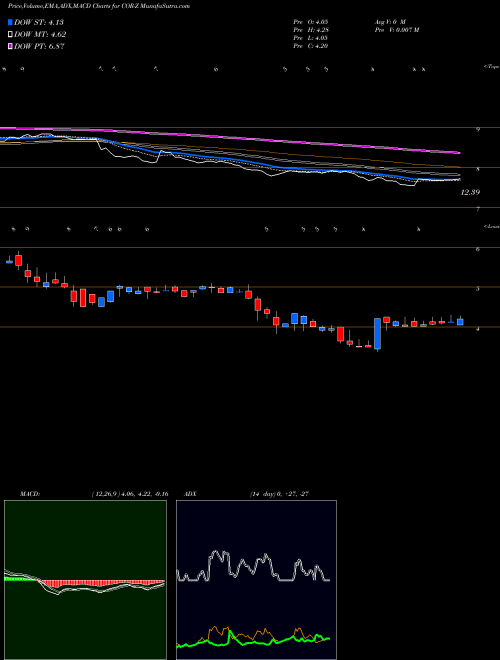Select the 'DOW ST: 4.13' legend text
The image size is (500, 660).
click(39, 23)
